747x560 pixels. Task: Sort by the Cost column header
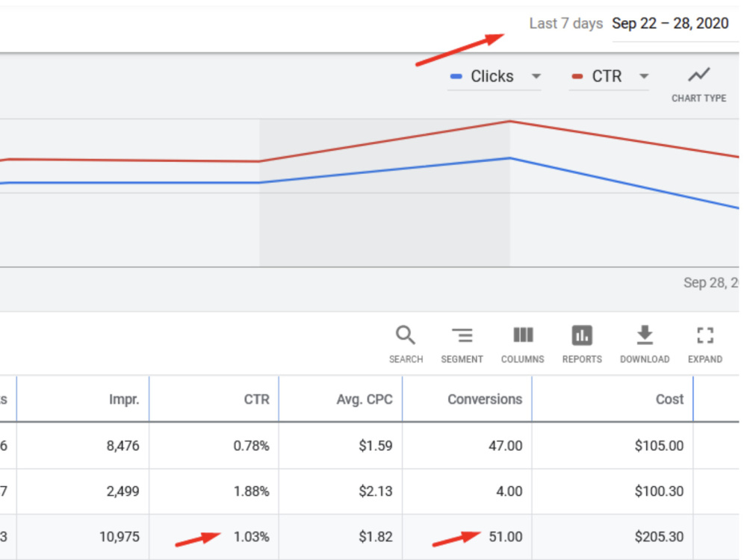tap(669, 399)
